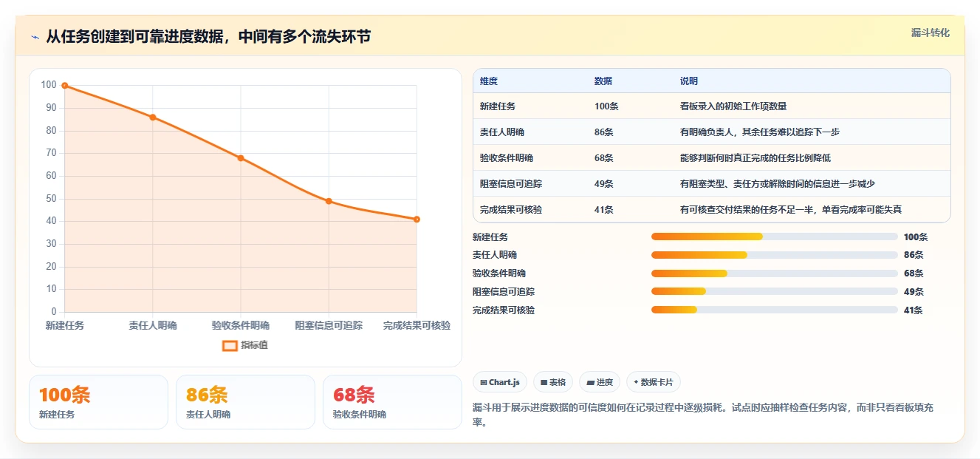Viewport: 980px width, 459px height.
Task: Click the 49条 cell in the table
Action: [604, 184]
